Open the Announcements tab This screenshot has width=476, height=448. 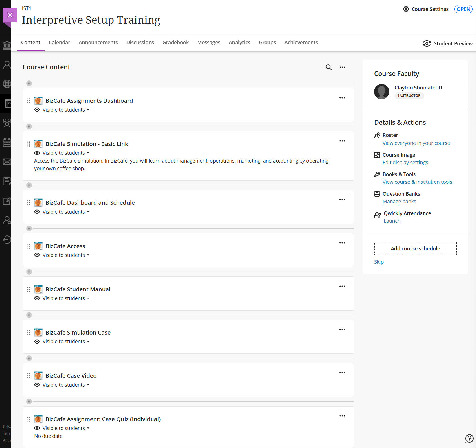coord(98,42)
